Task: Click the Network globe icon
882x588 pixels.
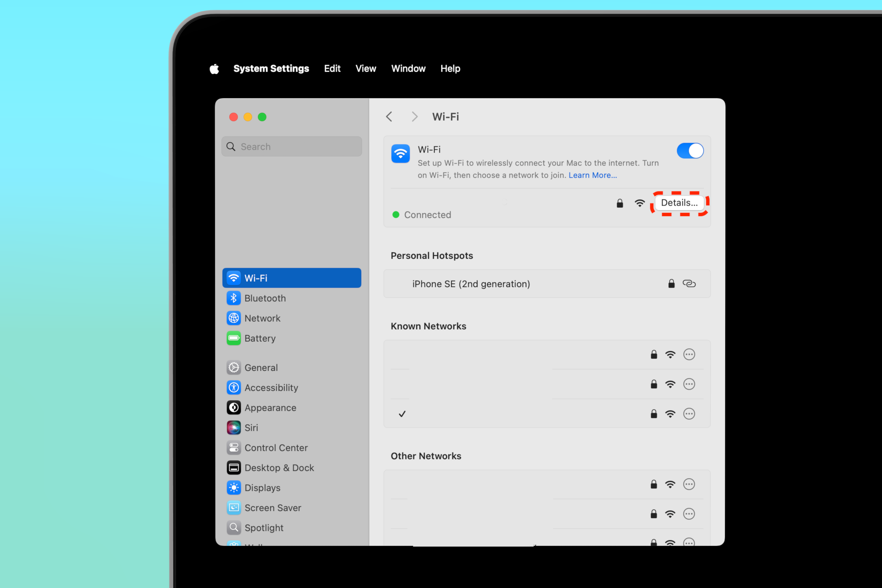Action: (234, 318)
